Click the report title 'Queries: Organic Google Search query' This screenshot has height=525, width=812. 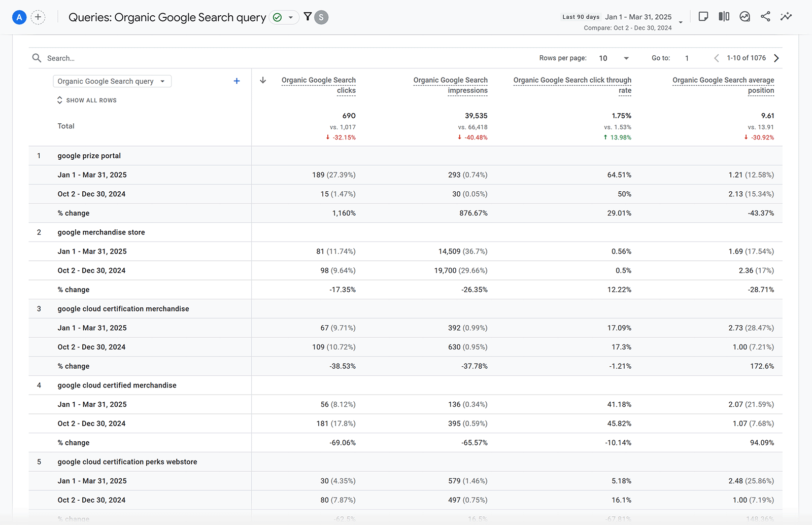point(167,17)
